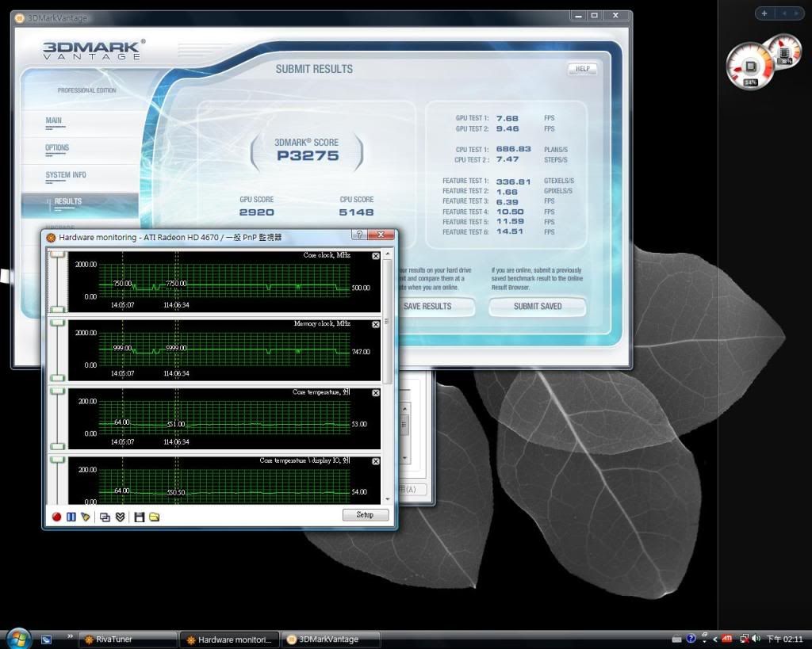812x649 pixels.
Task: Click the CPU TEST 1 value 686.83
Action: 514,149
